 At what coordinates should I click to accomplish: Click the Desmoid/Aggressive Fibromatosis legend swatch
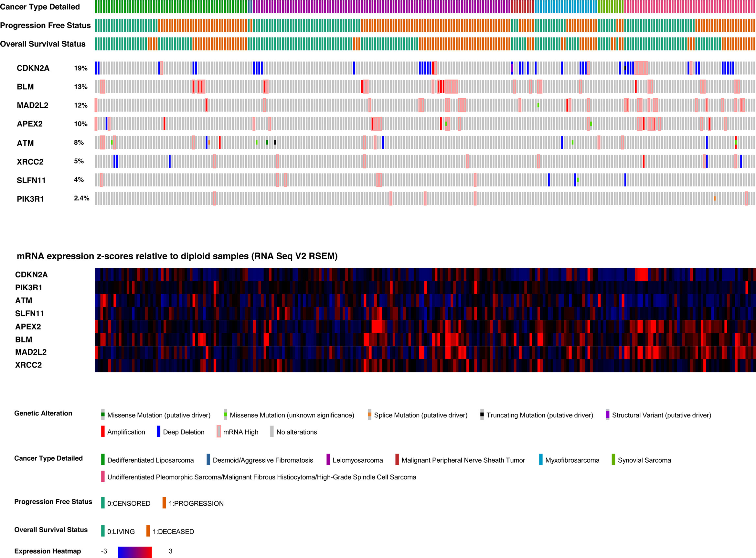[208, 460]
